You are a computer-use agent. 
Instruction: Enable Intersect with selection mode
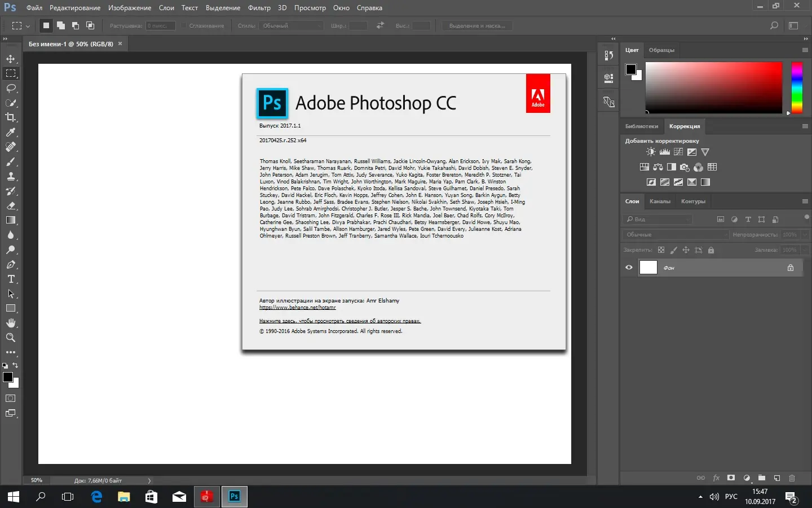point(90,25)
